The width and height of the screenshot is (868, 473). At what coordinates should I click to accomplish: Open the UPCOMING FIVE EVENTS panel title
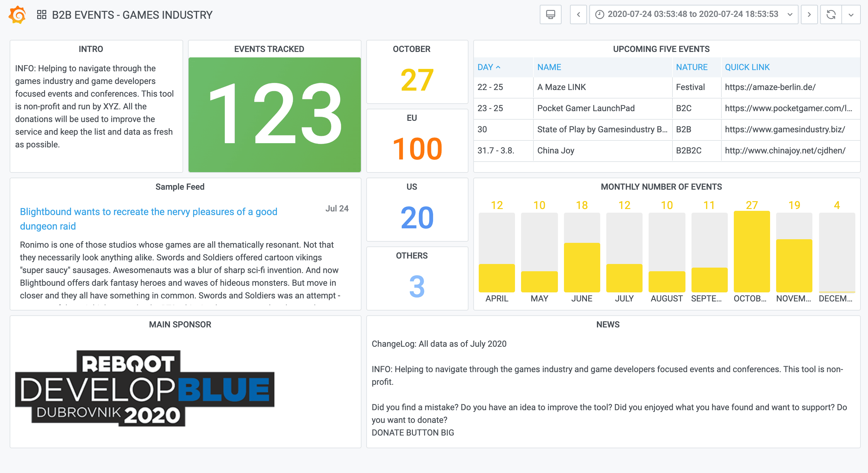point(661,49)
